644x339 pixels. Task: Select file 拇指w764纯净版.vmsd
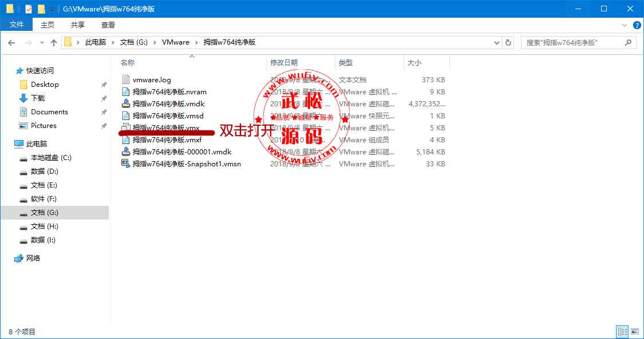168,115
